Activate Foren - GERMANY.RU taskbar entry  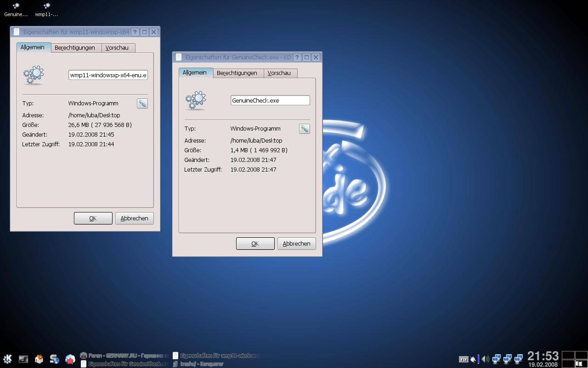124,356
